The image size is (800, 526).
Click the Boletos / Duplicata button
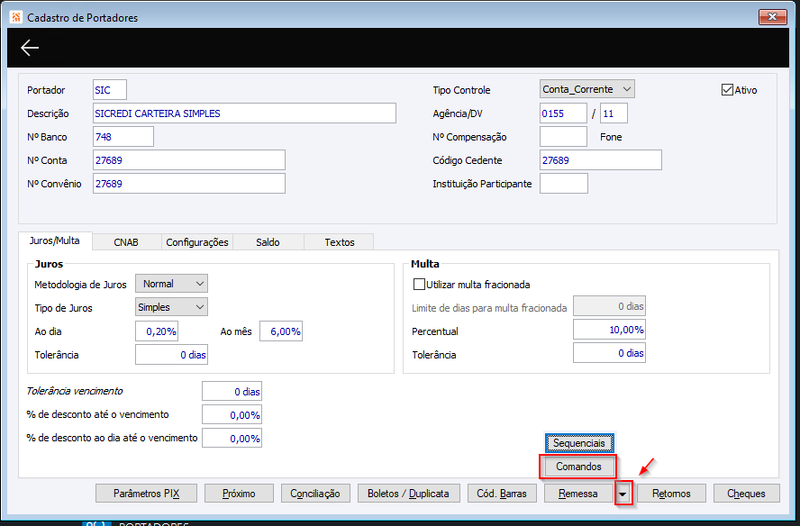point(408,493)
